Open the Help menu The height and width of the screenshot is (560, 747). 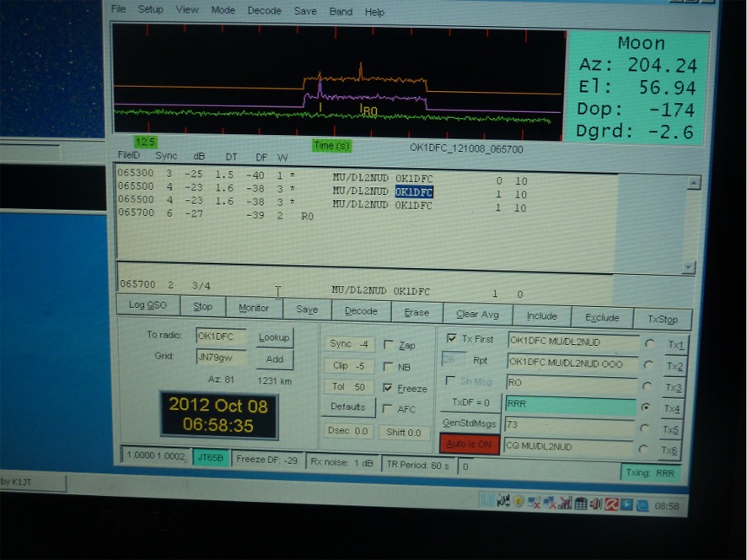(x=374, y=12)
